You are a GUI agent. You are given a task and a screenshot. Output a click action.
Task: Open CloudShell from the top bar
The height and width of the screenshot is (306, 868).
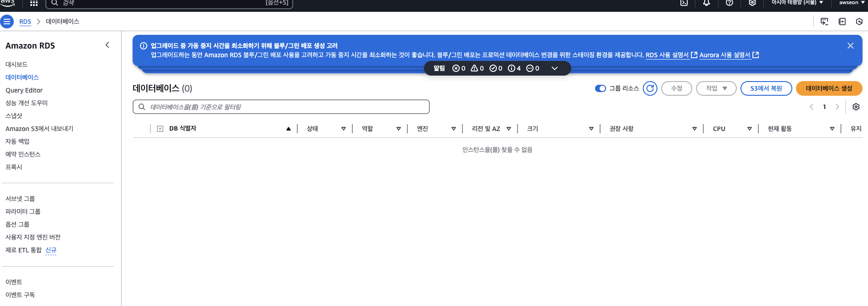pos(684,3)
